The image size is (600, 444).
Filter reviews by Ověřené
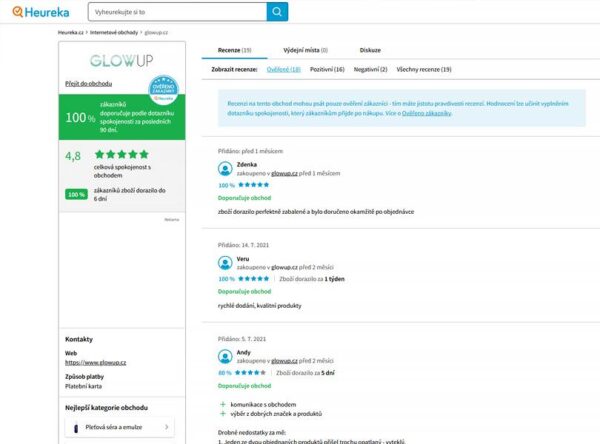click(x=284, y=69)
